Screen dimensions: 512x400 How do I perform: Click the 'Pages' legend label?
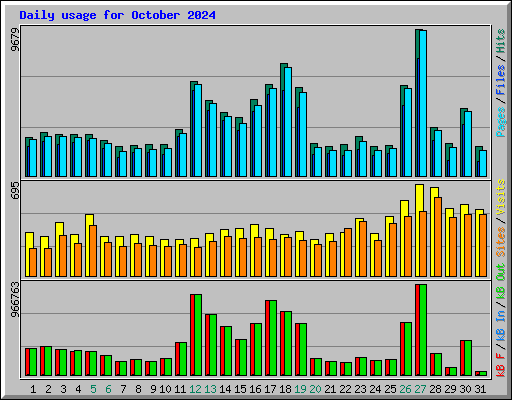500,122
